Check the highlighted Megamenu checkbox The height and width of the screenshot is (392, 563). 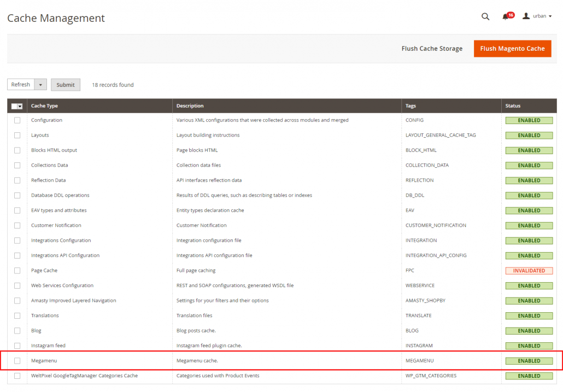pos(17,360)
